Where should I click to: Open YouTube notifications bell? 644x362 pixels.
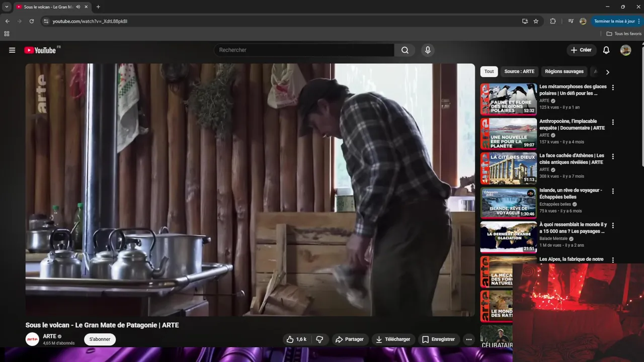[606, 50]
